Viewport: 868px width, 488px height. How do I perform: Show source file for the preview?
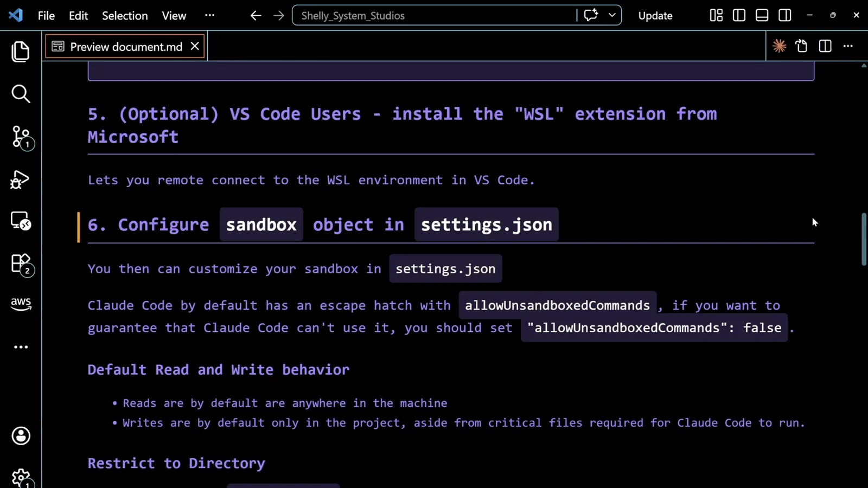pos(802,46)
